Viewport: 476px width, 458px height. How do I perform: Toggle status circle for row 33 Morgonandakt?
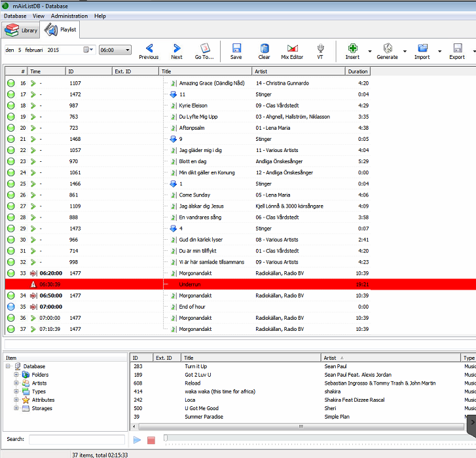click(x=11, y=273)
